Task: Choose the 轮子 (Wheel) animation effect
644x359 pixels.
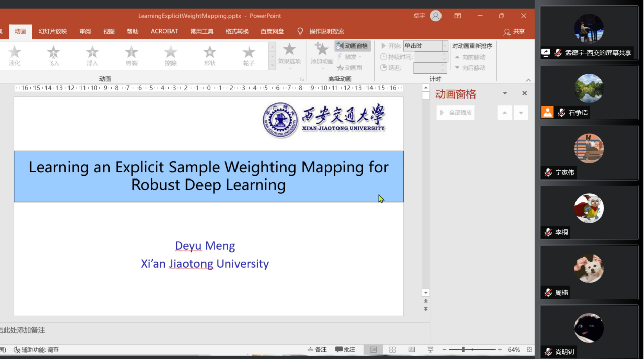Action: coord(248,55)
